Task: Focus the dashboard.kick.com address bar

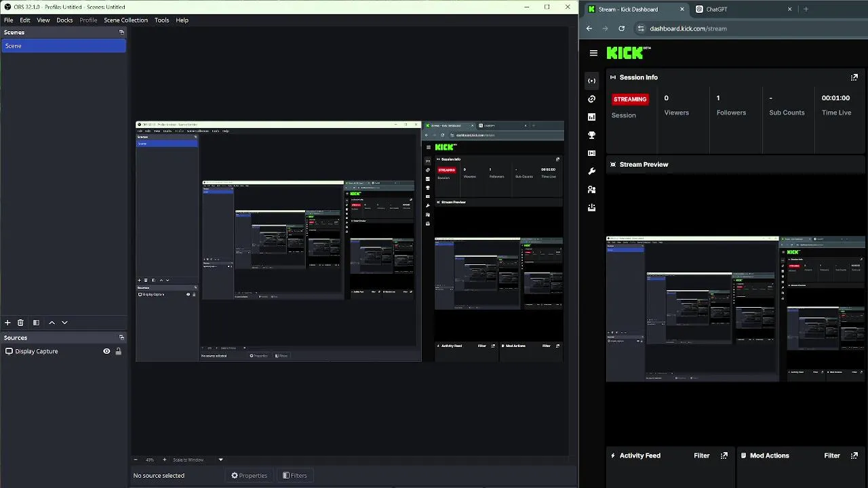Action: tap(688, 28)
